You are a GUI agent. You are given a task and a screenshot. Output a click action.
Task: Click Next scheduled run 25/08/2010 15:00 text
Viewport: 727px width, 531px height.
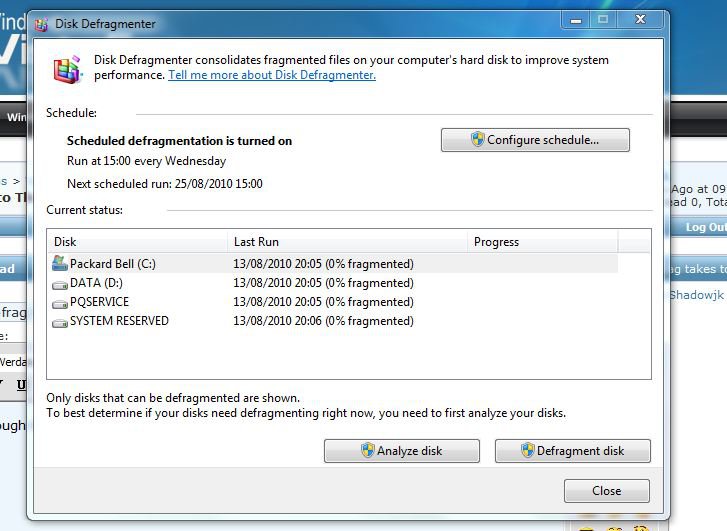(x=165, y=184)
